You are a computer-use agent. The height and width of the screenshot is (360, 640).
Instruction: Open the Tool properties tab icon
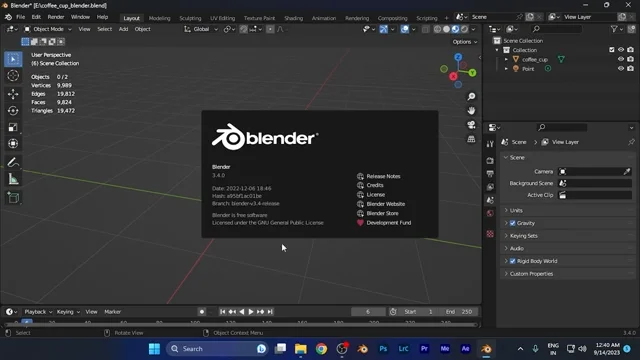tap(490, 144)
